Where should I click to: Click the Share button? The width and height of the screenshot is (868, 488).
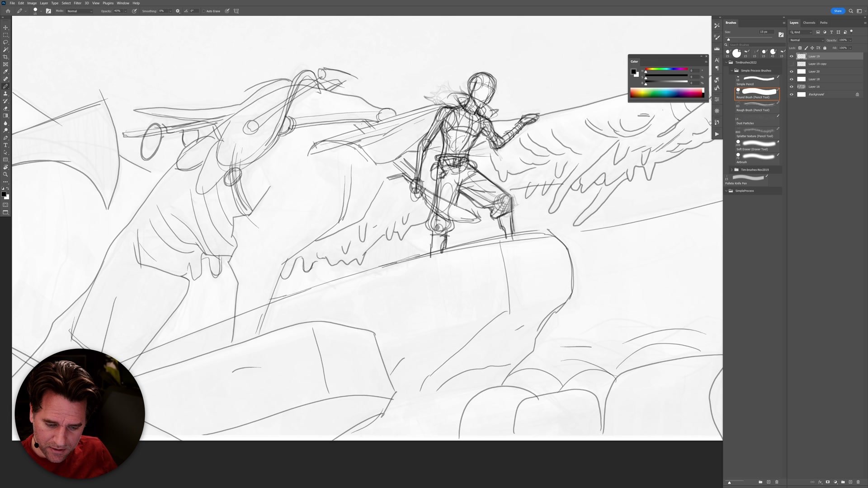837,11
